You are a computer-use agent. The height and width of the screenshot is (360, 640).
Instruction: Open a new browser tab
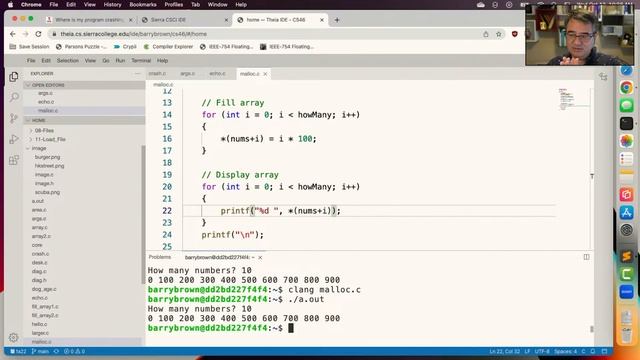click(x=337, y=20)
